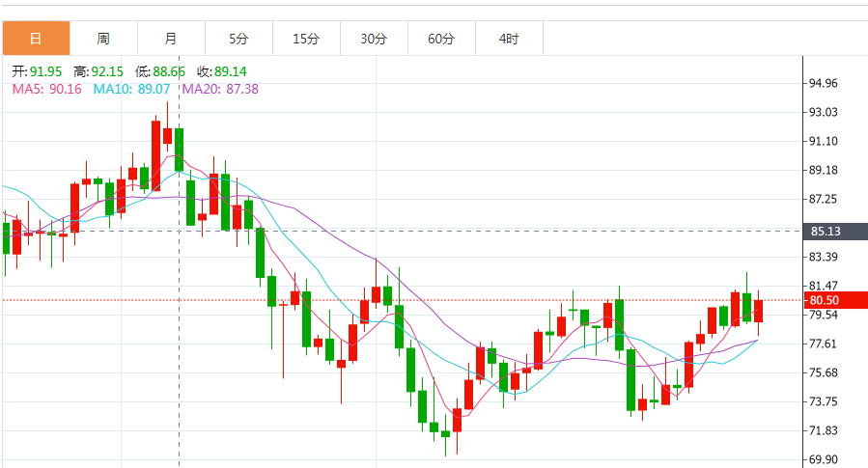Click the high price value 92.15
The height and width of the screenshot is (468, 868).
pyautogui.click(x=107, y=72)
